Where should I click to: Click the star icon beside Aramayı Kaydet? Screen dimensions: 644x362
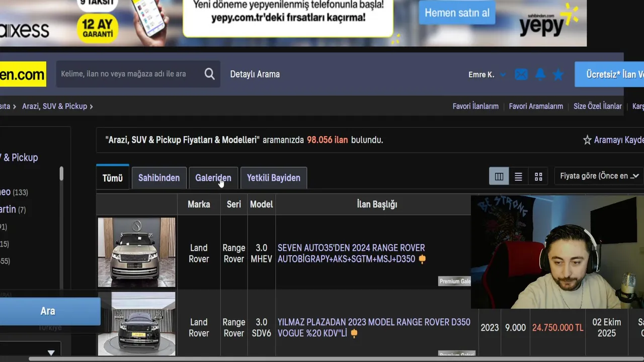pyautogui.click(x=587, y=140)
